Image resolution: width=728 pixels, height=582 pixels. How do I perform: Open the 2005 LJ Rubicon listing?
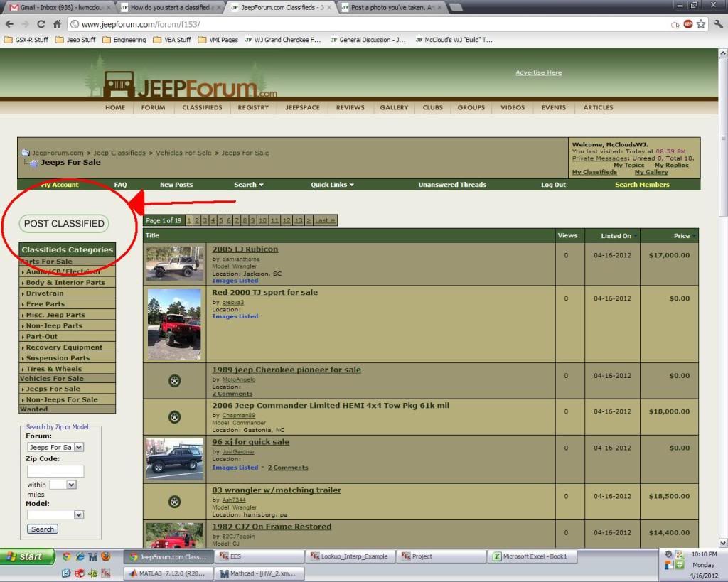pyautogui.click(x=245, y=249)
